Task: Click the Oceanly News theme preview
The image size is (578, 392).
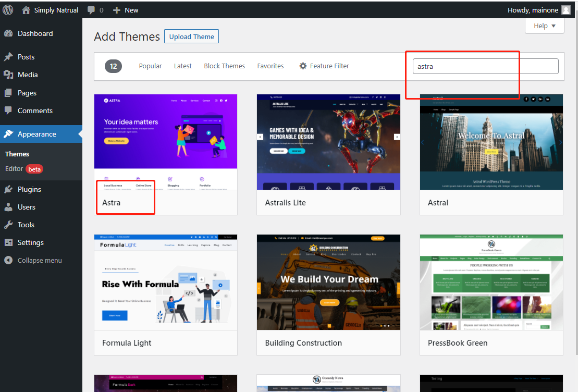Action: (x=328, y=384)
